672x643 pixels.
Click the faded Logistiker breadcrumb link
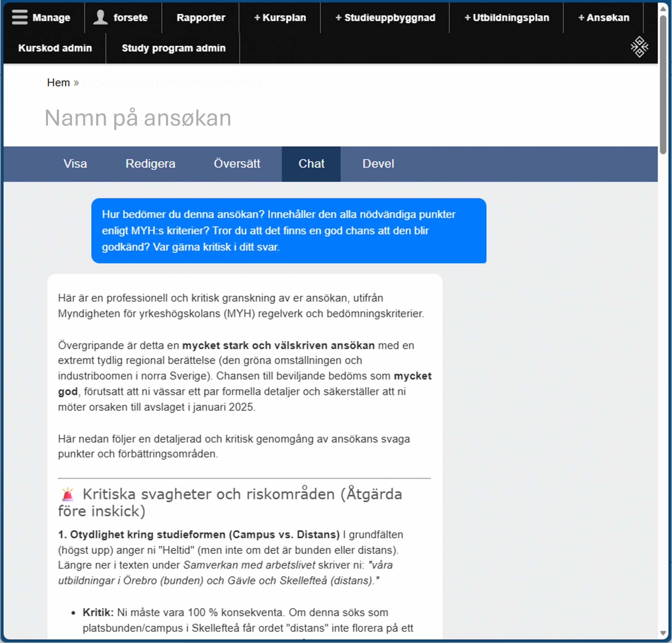pyautogui.click(x=172, y=83)
